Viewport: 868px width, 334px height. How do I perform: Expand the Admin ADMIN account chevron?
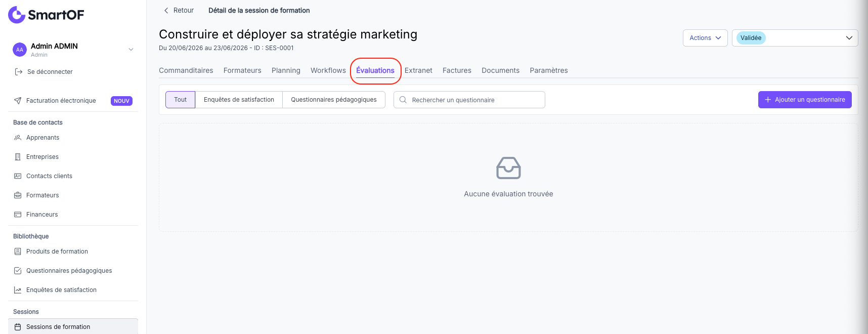[131, 50]
